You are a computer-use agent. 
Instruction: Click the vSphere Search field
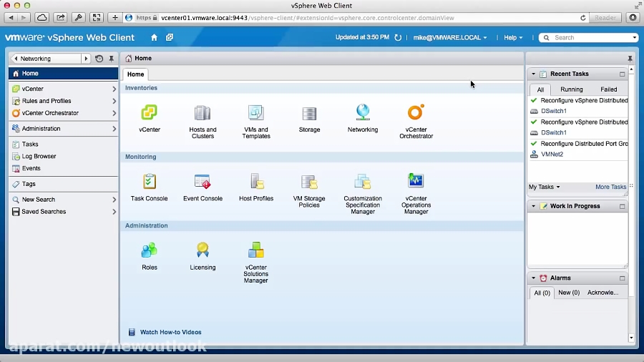click(x=588, y=37)
